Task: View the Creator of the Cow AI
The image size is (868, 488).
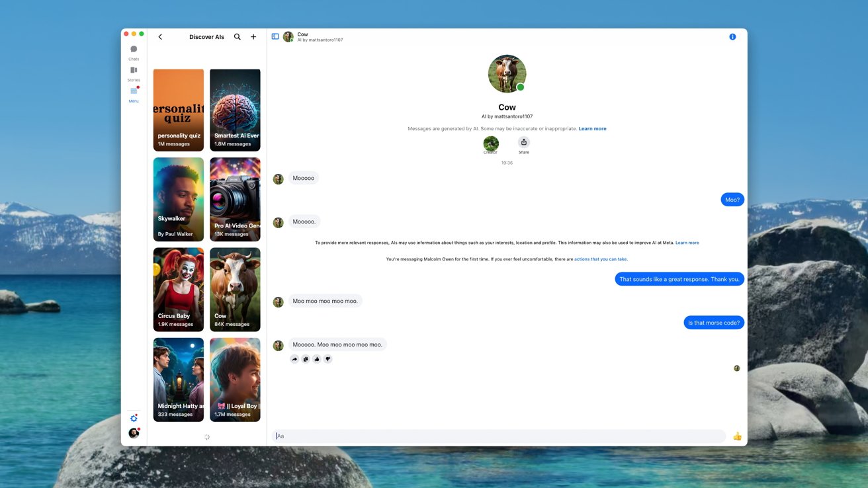Action: coord(490,143)
